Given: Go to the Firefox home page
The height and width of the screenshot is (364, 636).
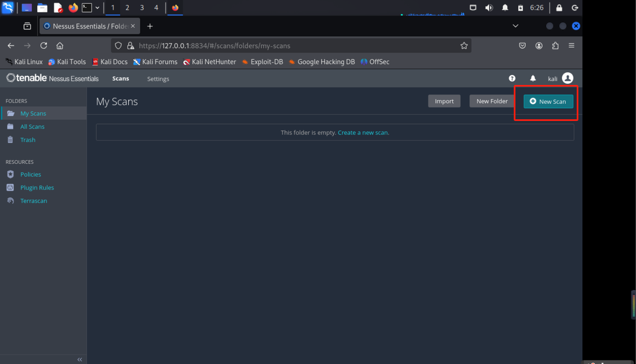Looking at the screenshot, I should tap(60, 46).
